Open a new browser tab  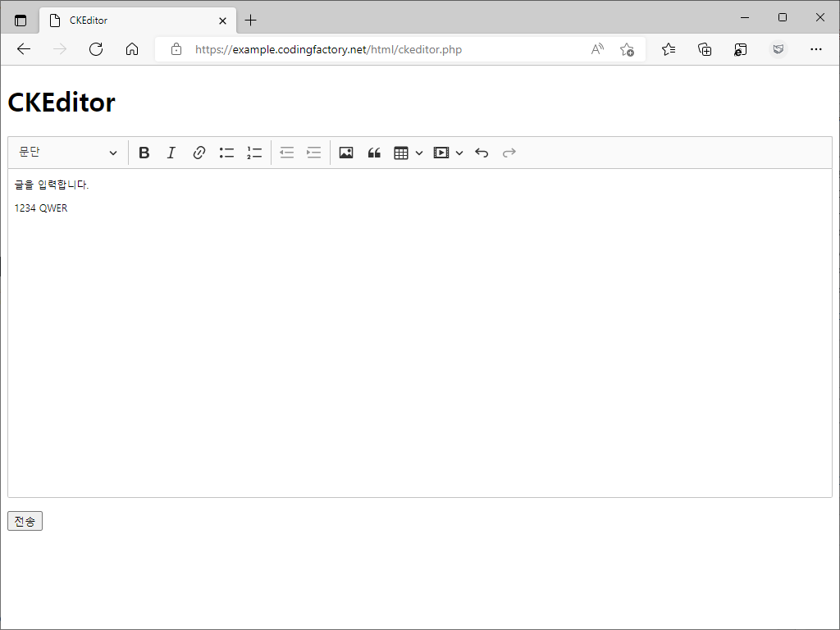coord(250,21)
